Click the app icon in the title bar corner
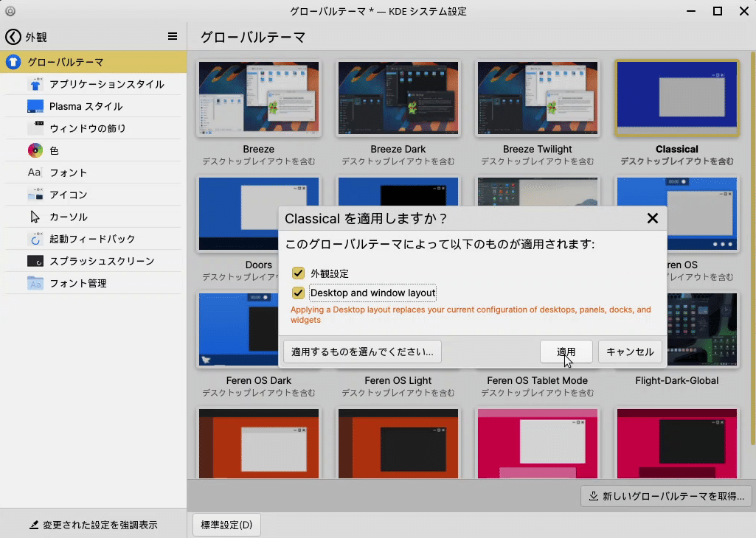 point(10,10)
